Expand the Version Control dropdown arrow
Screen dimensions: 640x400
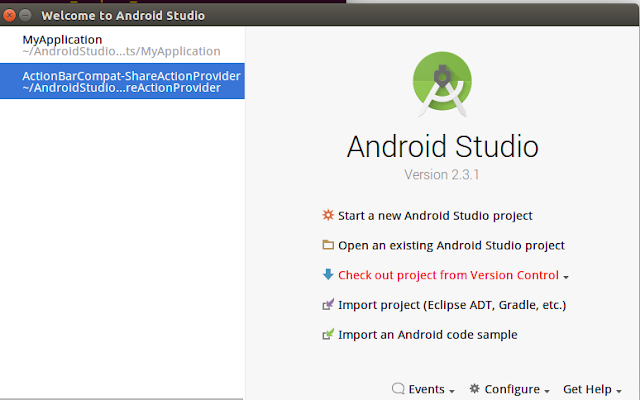coord(566,277)
